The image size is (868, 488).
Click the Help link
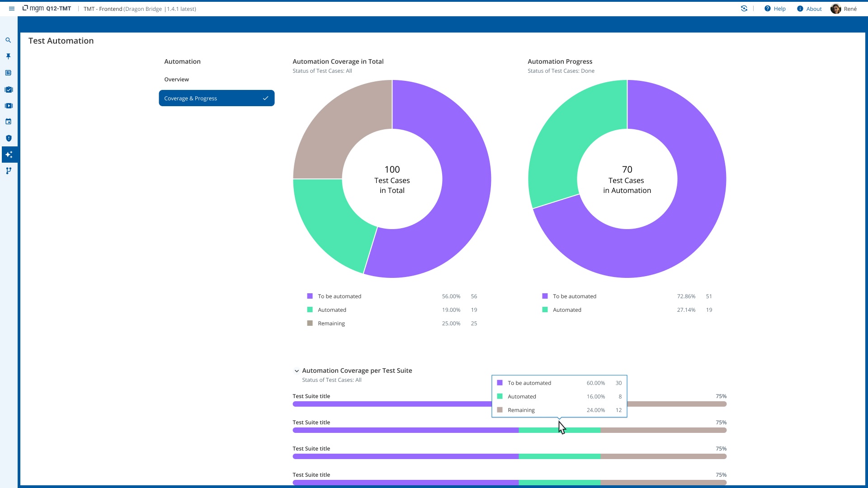pyautogui.click(x=775, y=9)
